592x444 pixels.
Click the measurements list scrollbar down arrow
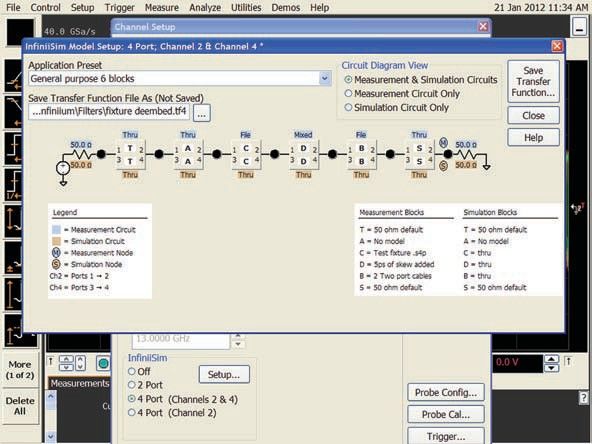[51, 437]
